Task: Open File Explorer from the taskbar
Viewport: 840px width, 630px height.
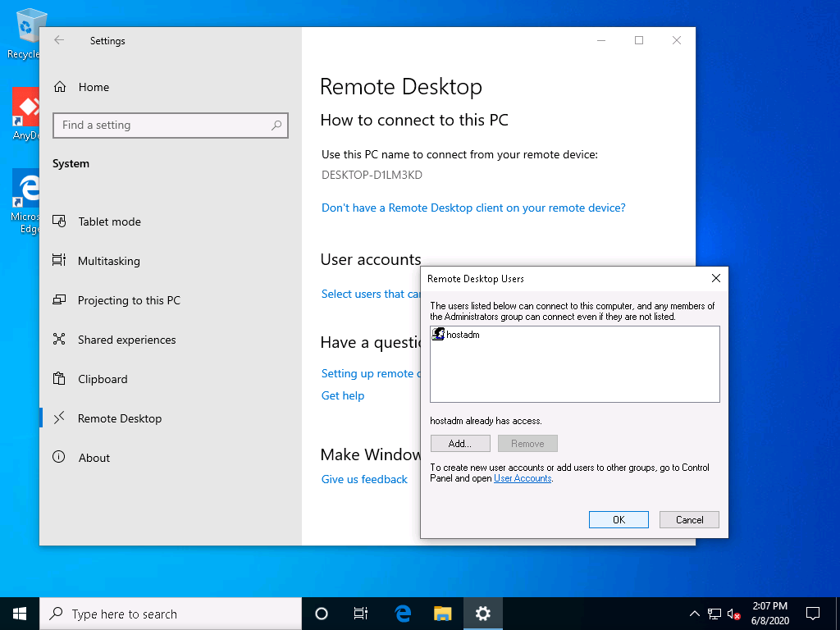Action: pos(443,614)
